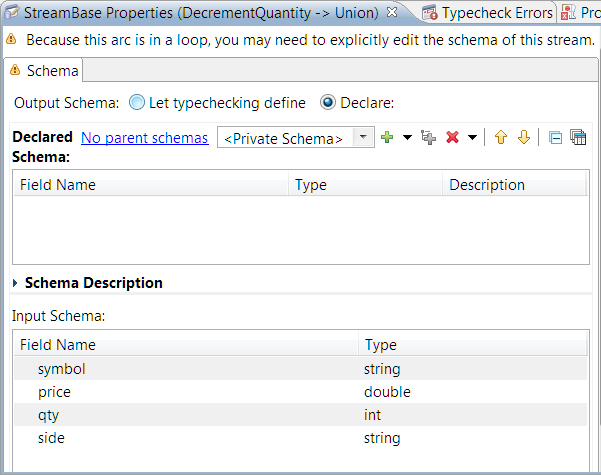Select the 'Declare' output schema radio button
601x475 pixels.
[327, 102]
